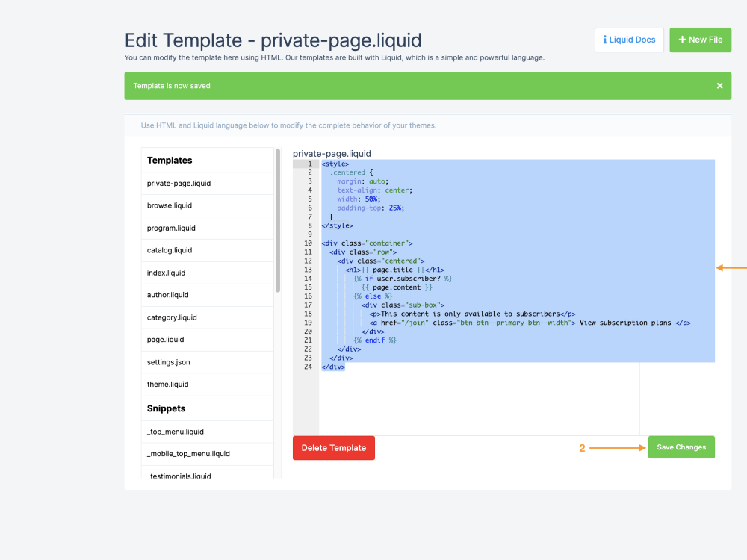Dismiss the Template is now saved banner

click(x=719, y=86)
